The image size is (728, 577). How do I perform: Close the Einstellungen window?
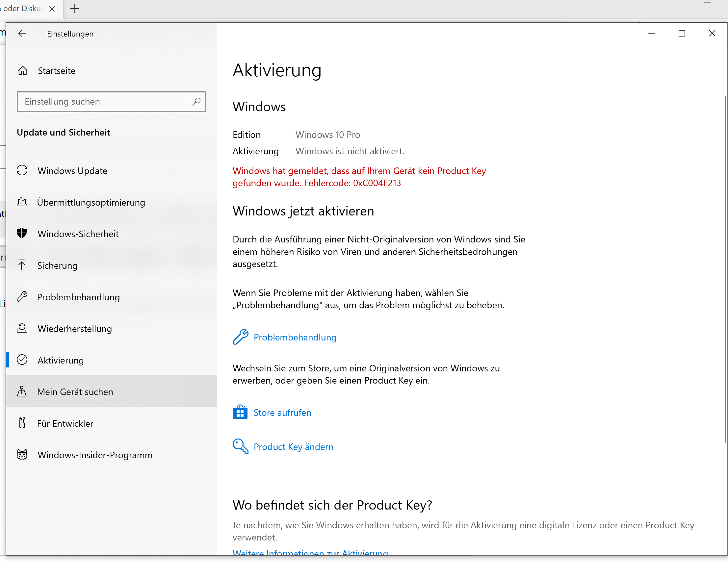click(x=712, y=34)
